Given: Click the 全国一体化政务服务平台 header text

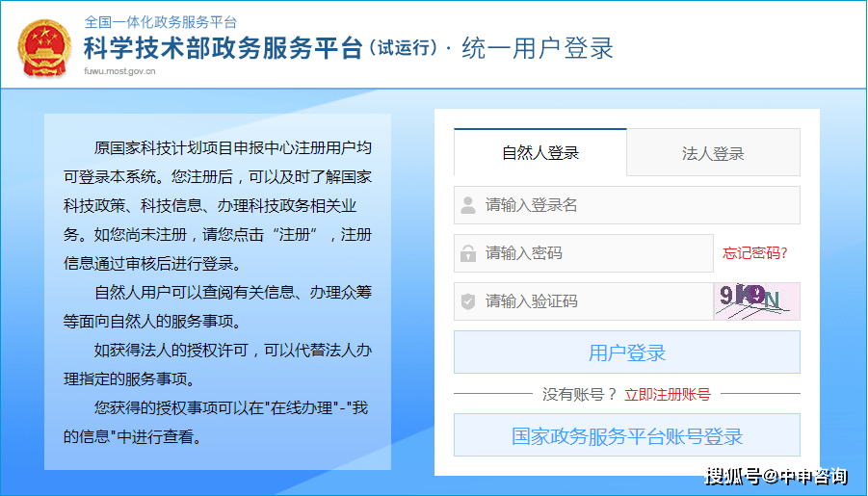Looking at the screenshot, I should click(x=161, y=22).
